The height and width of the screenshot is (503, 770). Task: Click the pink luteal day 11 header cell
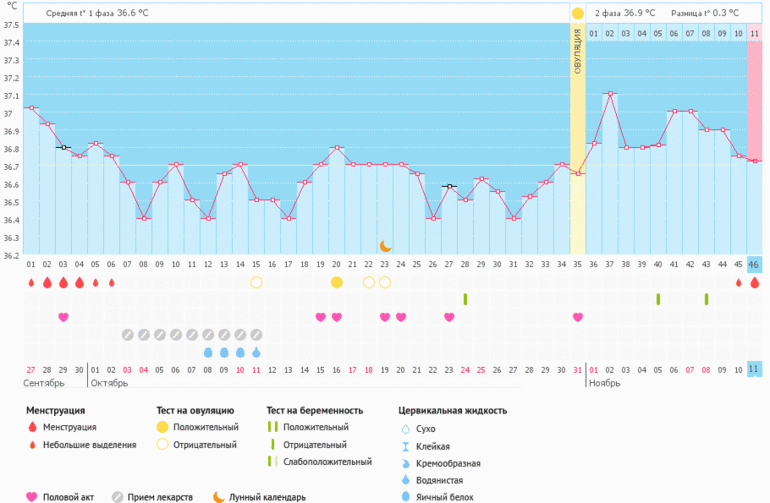[754, 33]
